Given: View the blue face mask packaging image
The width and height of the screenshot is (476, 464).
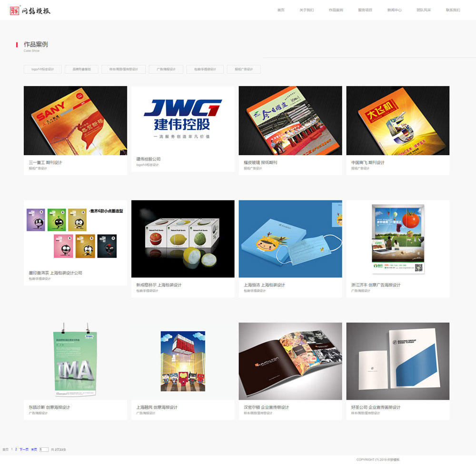Looking at the screenshot, I should point(290,239).
